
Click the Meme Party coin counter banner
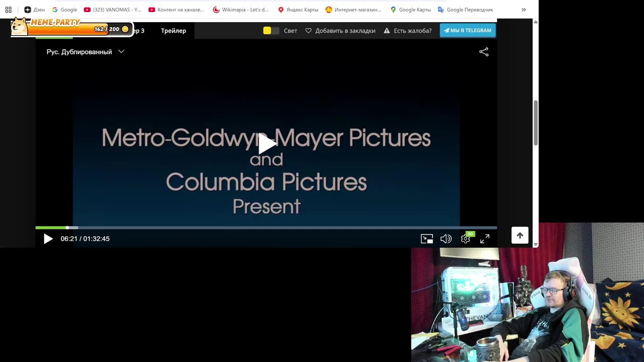pyautogui.click(x=71, y=27)
